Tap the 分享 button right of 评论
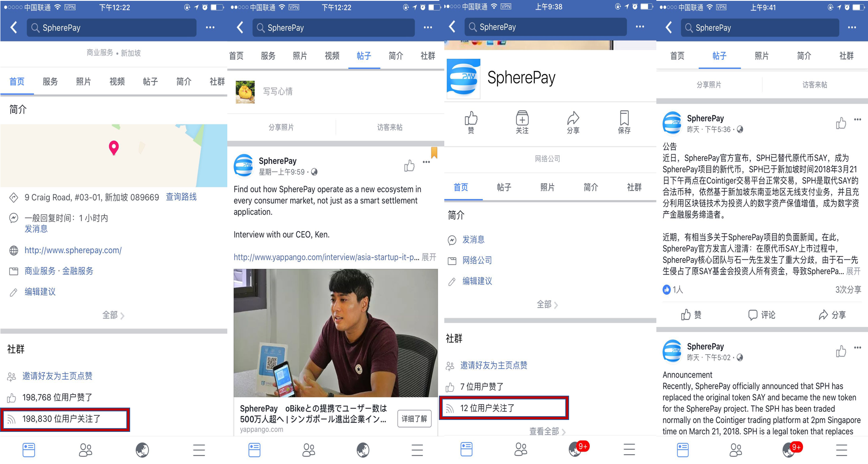Screen dimensions: 868x464 coord(832,315)
